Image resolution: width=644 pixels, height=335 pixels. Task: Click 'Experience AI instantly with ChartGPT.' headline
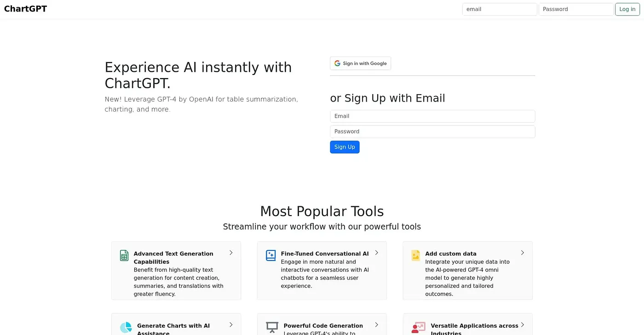point(198,75)
